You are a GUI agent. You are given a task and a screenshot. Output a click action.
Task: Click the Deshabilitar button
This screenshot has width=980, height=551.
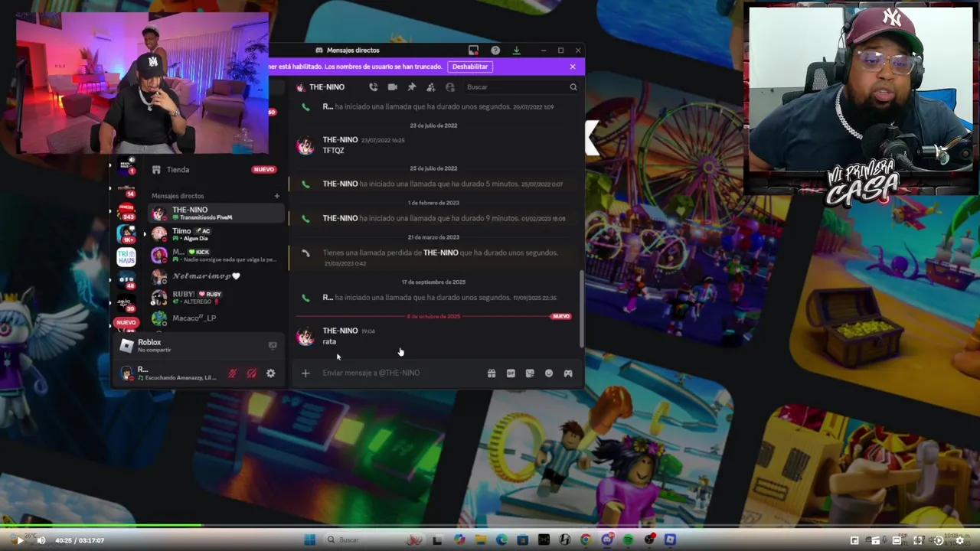click(x=470, y=67)
